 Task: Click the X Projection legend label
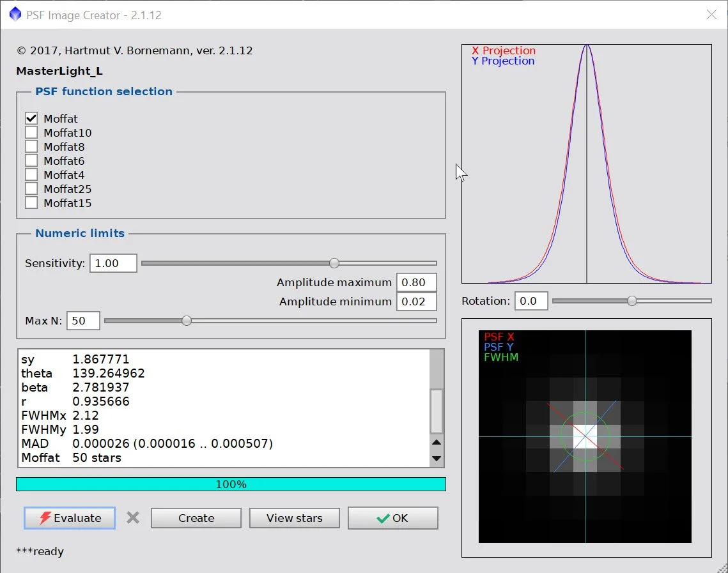[x=504, y=50]
